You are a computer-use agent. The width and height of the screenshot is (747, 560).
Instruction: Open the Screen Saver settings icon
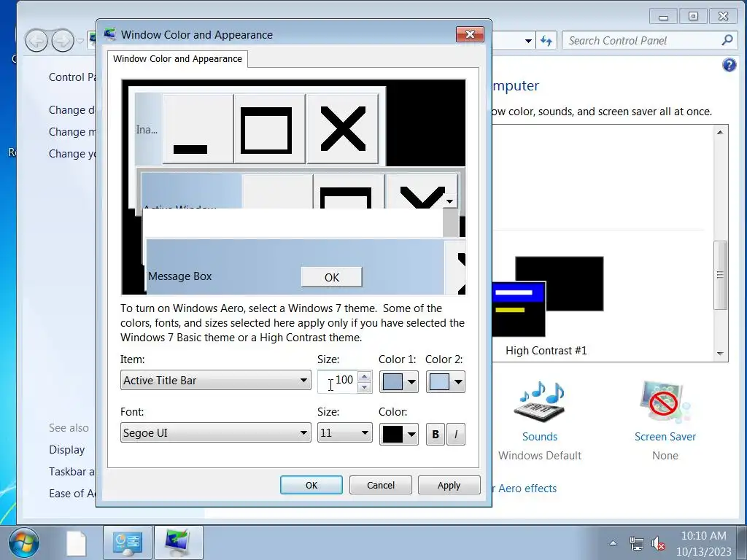(665, 402)
